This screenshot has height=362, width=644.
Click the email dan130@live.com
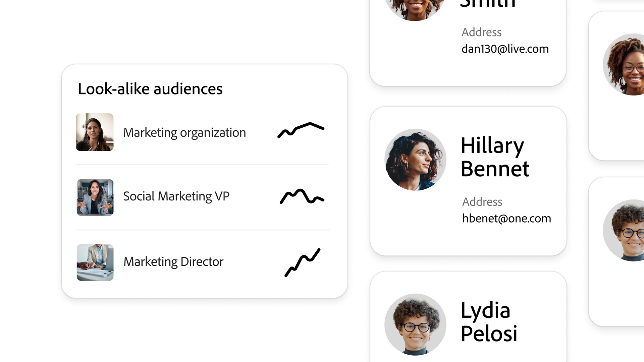point(505,49)
